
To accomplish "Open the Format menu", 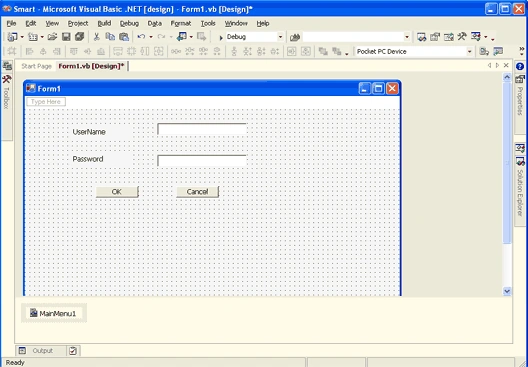I will point(181,23).
